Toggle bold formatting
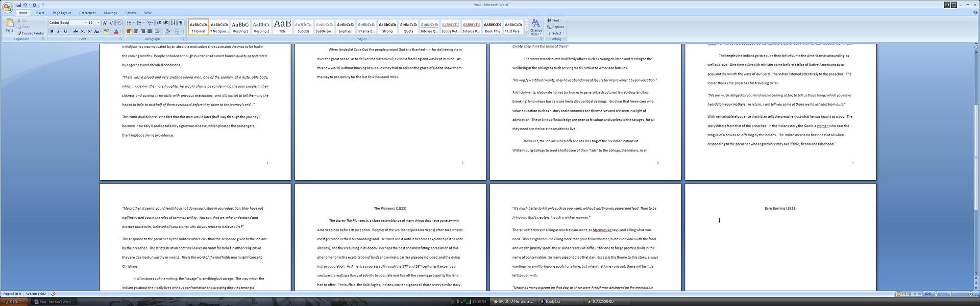This screenshot has width=980, height=306. pos(52,32)
